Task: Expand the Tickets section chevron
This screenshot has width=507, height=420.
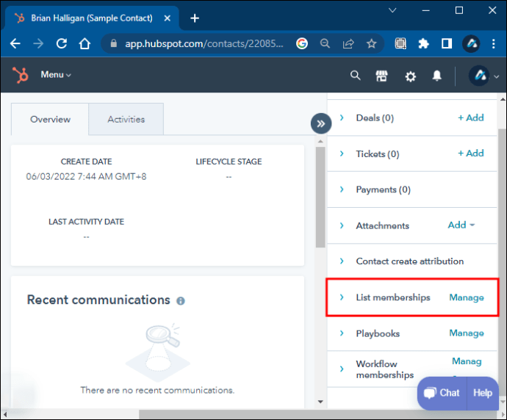Action: 342,153
